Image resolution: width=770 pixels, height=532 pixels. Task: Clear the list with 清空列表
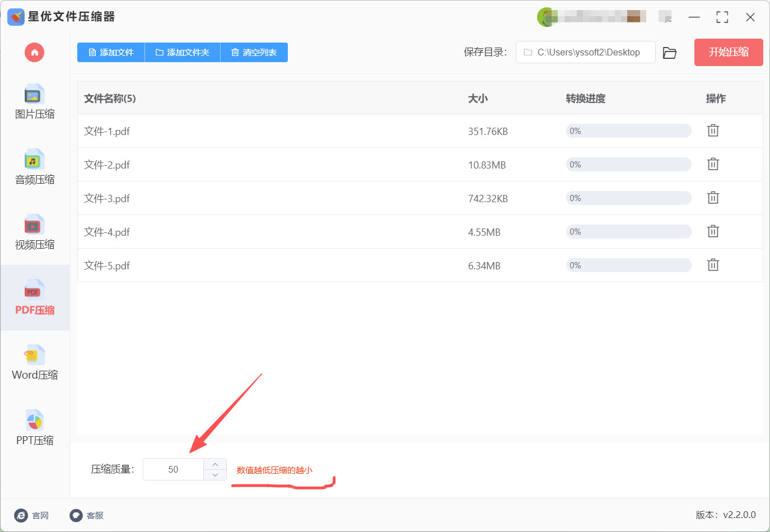point(254,53)
